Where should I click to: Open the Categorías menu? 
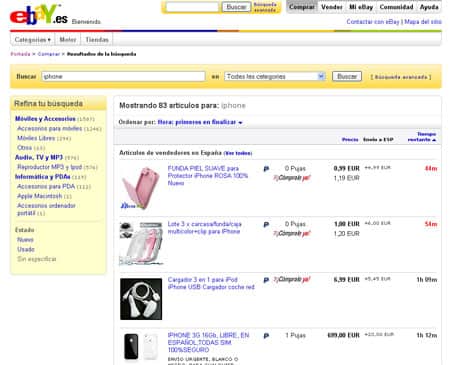coord(32,40)
